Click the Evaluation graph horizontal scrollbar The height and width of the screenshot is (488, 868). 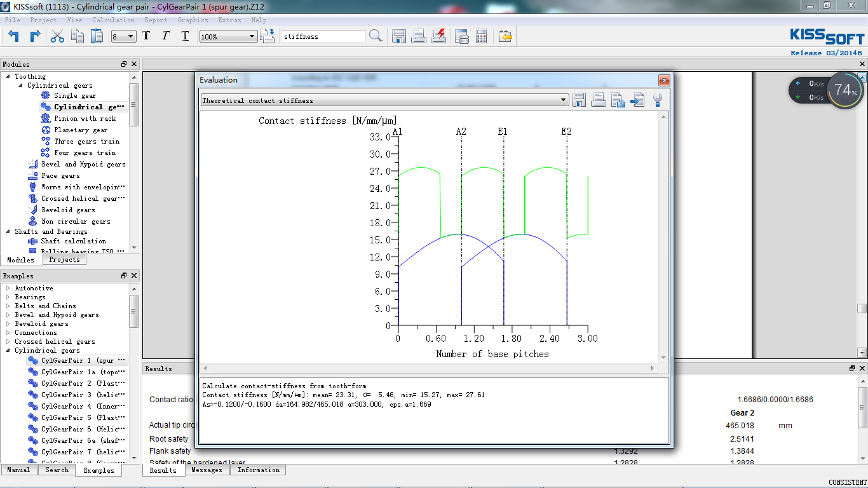click(x=429, y=368)
